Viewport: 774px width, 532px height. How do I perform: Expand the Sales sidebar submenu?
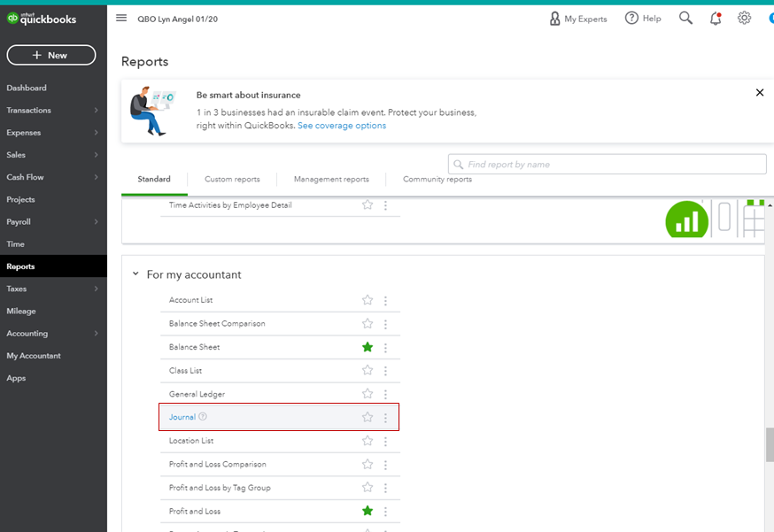click(97, 155)
